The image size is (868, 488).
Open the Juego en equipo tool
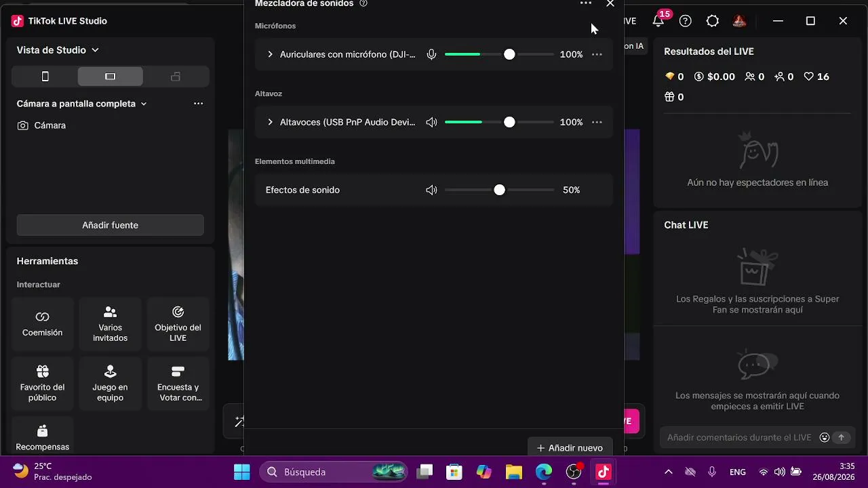110,384
